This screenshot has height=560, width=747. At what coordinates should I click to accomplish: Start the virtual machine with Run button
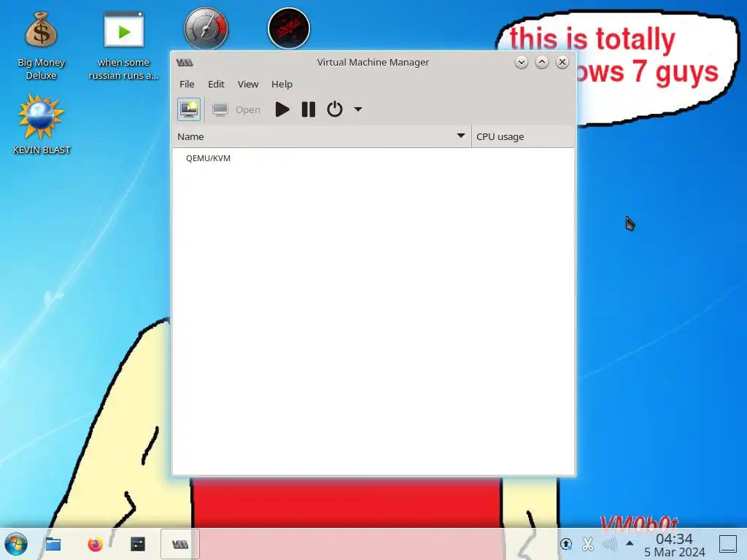click(282, 109)
